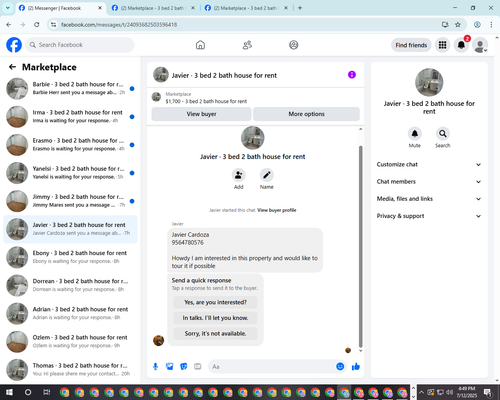Image resolution: width=500 pixels, height=400 pixels.
Task: Click the Facebook logo icon
Action: tap(14, 45)
